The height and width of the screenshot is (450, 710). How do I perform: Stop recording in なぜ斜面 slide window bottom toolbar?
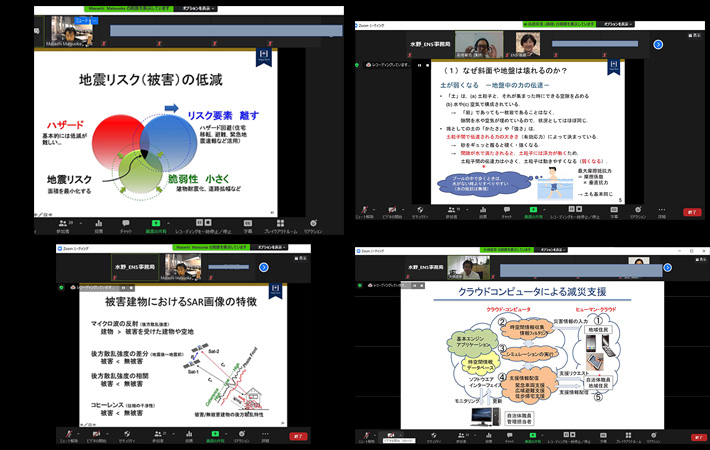pyautogui.click(x=579, y=209)
